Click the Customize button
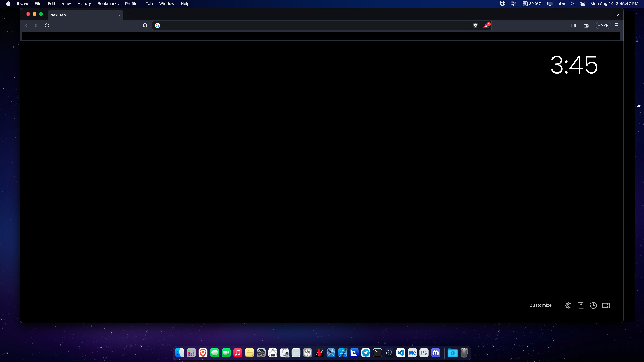This screenshot has width=644, height=362. point(540,305)
